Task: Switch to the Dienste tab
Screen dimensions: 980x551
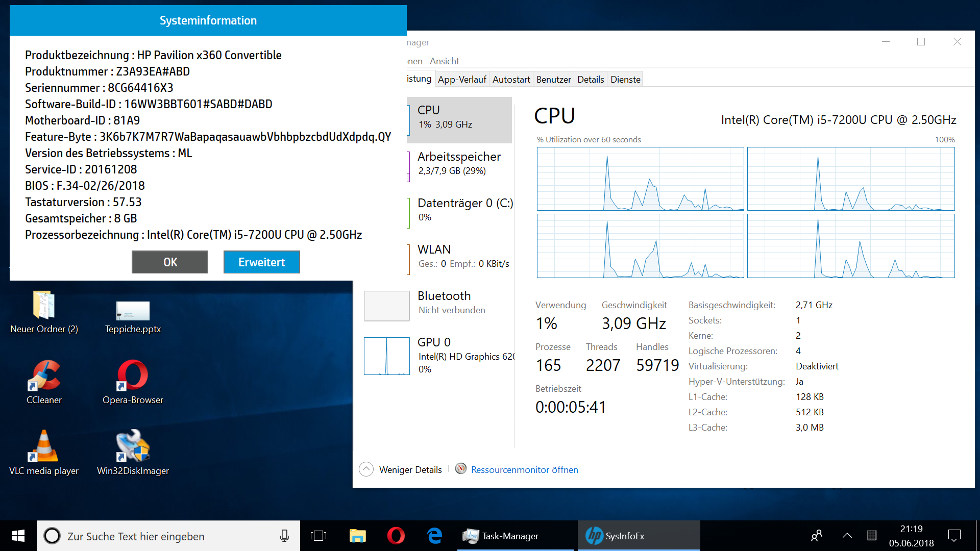Action: click(x=625, y=80)
